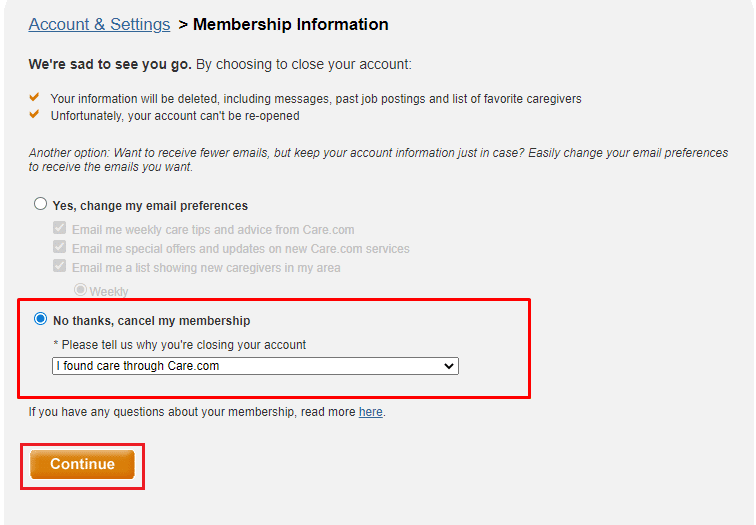Click the orange checkmark beside information deletion notice
756x525 pixels.
click(x=34, y=97)
